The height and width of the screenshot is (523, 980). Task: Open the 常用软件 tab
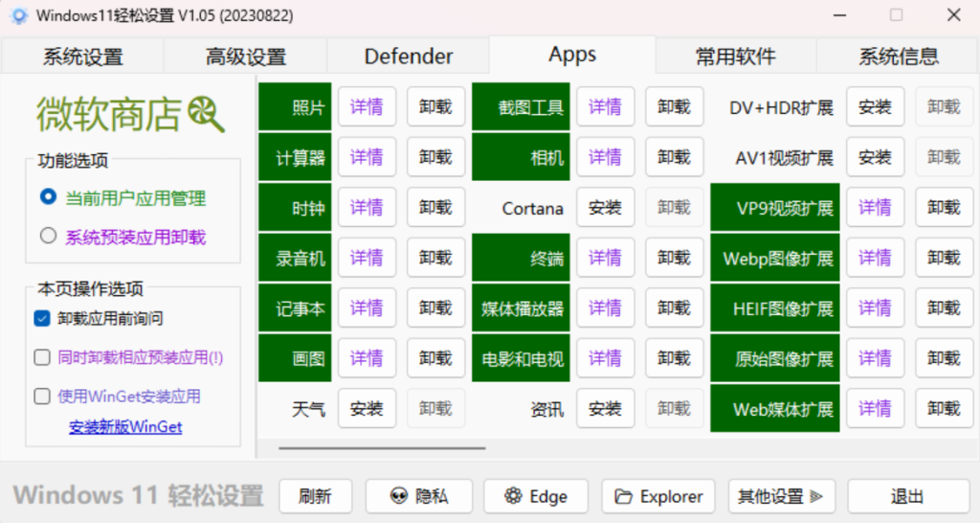[x=736, y=57]
